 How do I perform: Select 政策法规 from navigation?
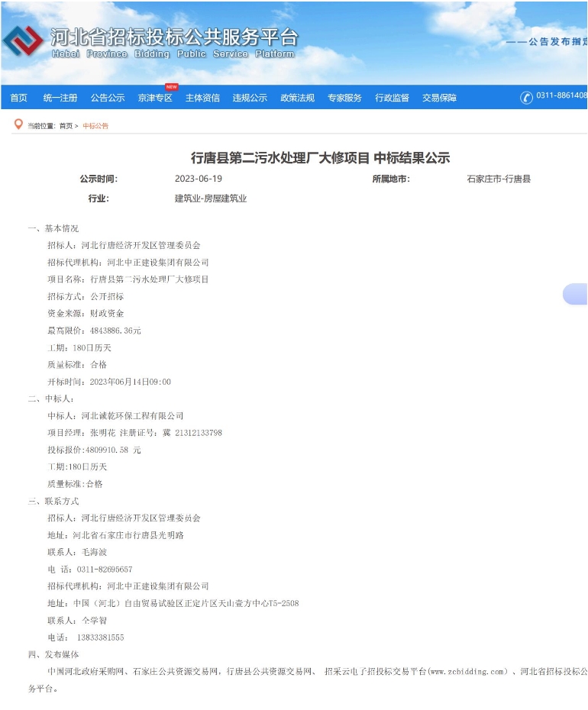pos(297,98)
